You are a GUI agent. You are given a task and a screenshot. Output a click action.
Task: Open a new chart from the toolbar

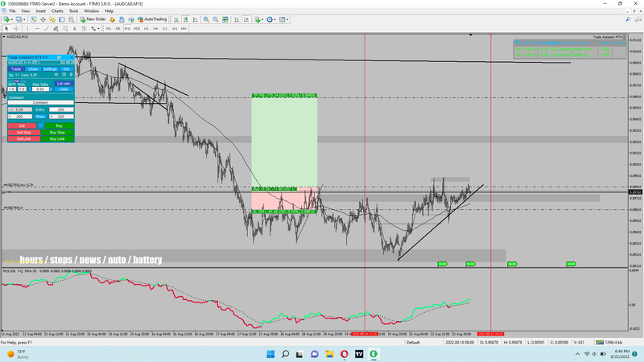6,19
